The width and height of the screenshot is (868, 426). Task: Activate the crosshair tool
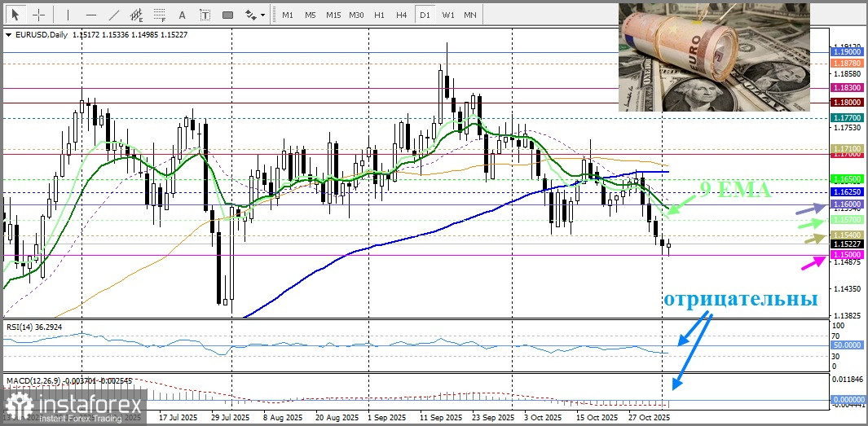coord(38,15)
